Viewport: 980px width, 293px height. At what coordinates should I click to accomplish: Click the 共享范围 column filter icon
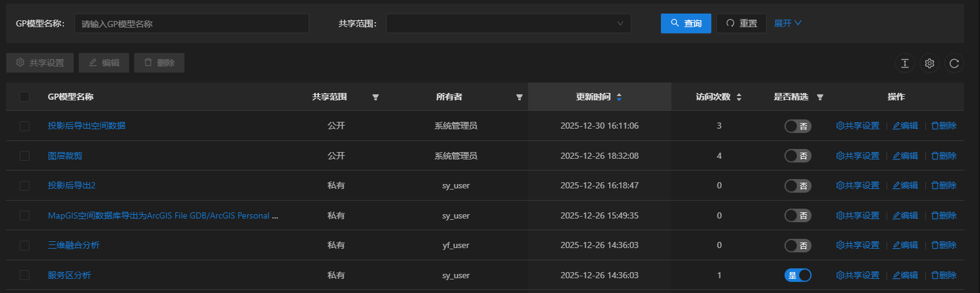coord(376,97)
